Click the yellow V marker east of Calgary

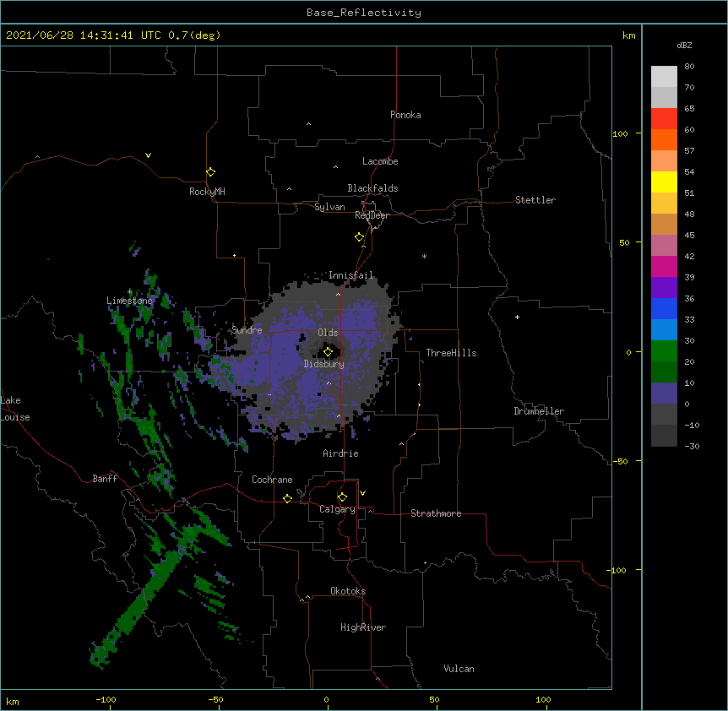click(362, 493)
